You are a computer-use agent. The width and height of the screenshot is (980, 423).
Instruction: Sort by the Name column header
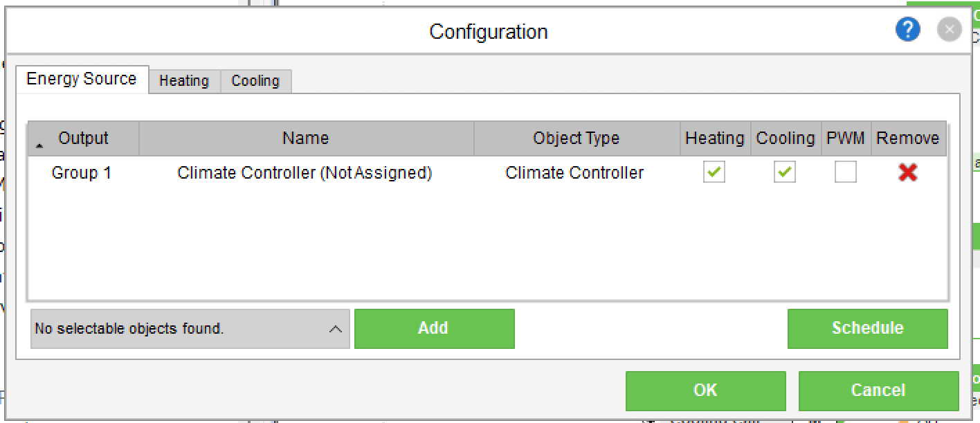[307, 138]
